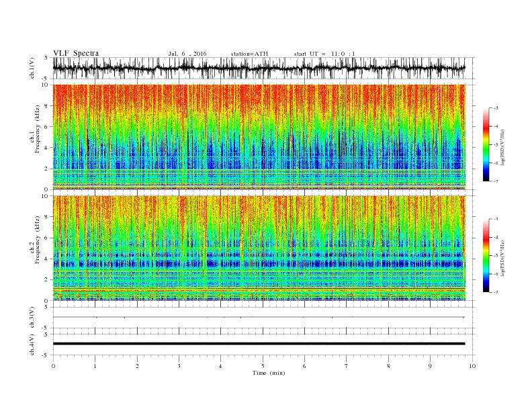
Task: Click the "10" tick on the Time axis
Action: click(x=472, y=366)
